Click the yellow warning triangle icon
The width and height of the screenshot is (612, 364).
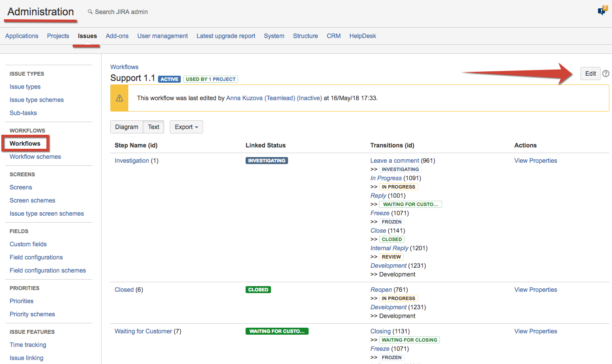pyautogui.click(x=120, y=98)
